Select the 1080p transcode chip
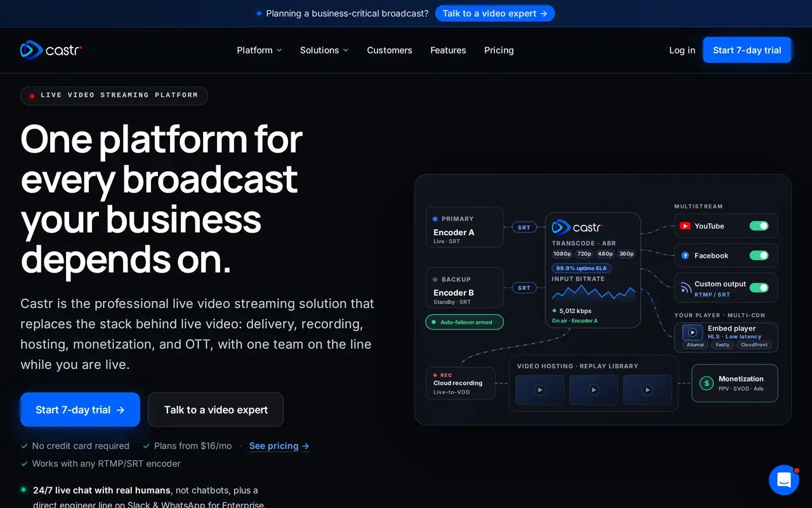The image size is (812, 508). click(x=562, y=254)
